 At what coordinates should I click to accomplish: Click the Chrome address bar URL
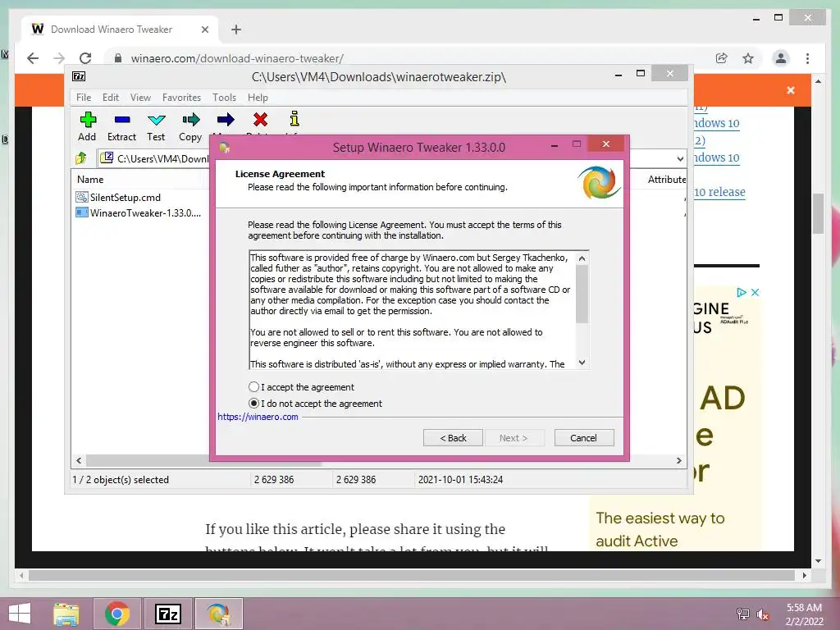[237, 58]
